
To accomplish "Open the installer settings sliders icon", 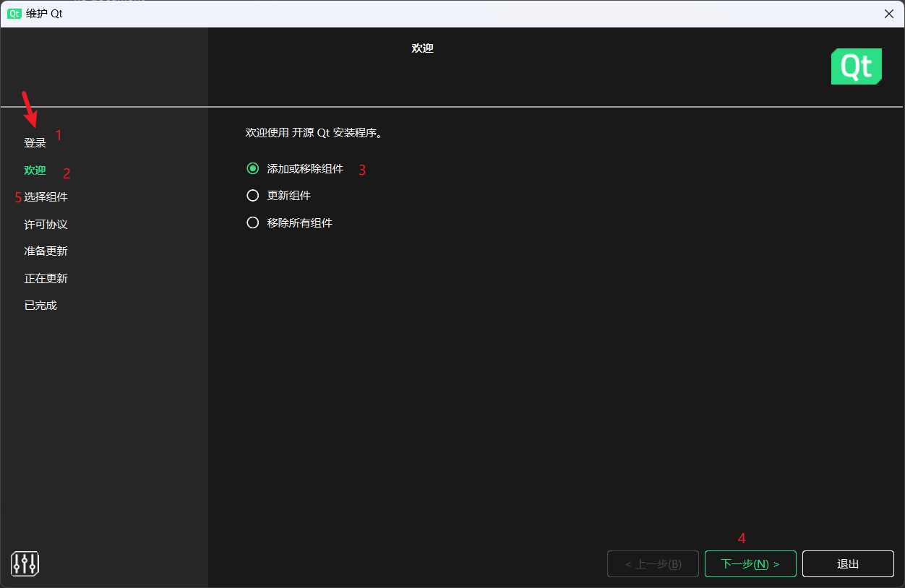I will click(x=25, y=563).
